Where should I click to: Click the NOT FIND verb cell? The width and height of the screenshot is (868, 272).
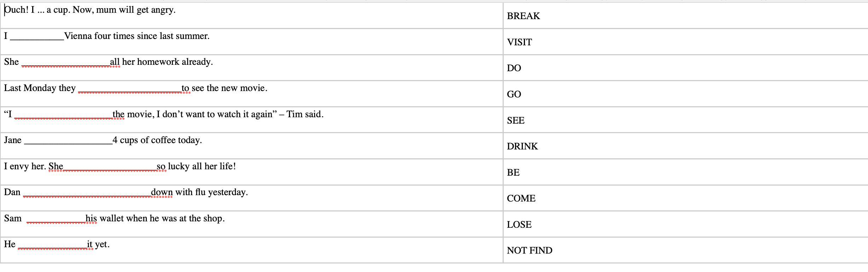point(530,251)
